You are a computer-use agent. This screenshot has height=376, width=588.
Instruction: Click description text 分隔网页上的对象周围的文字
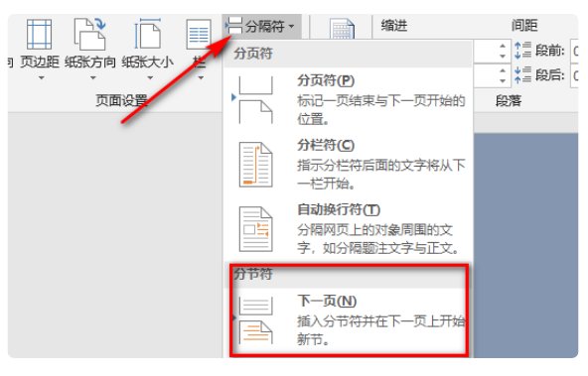coord(378,238)
